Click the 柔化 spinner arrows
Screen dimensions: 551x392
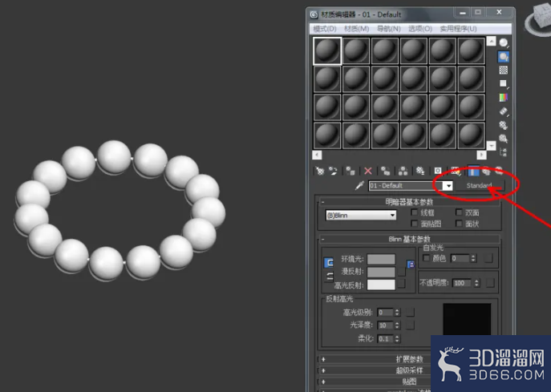coord(397,338)
